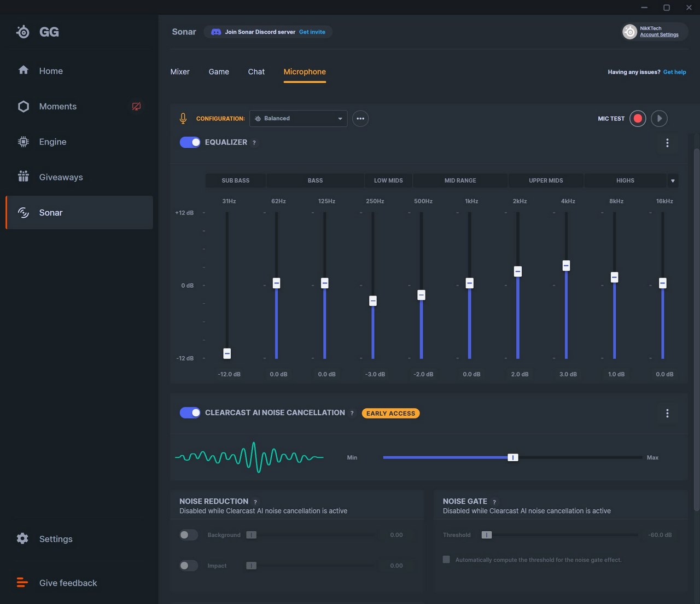Screen dimensions: 700x604
Task: Open the Account Settings link
Action: (x=659, y=34)
